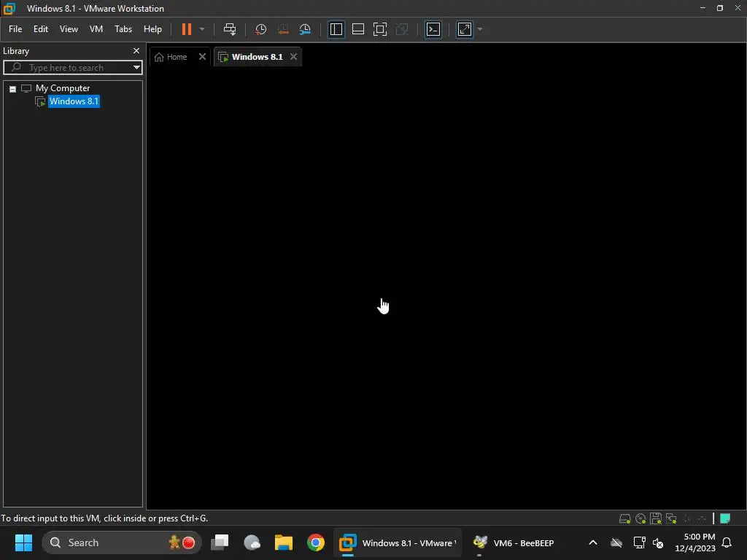This screenshot has width=747, height=560.
Task: Open File Explorer from the taskbar
Action: (x=284, y=542)
